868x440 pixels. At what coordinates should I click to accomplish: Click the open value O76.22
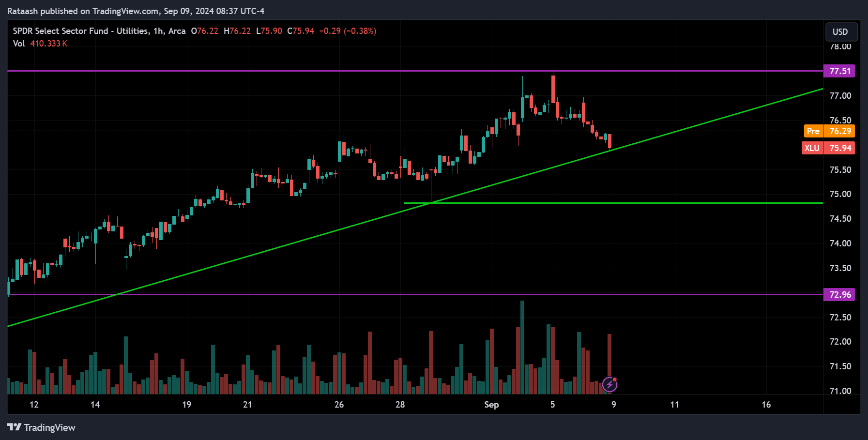tap(205, 31)
